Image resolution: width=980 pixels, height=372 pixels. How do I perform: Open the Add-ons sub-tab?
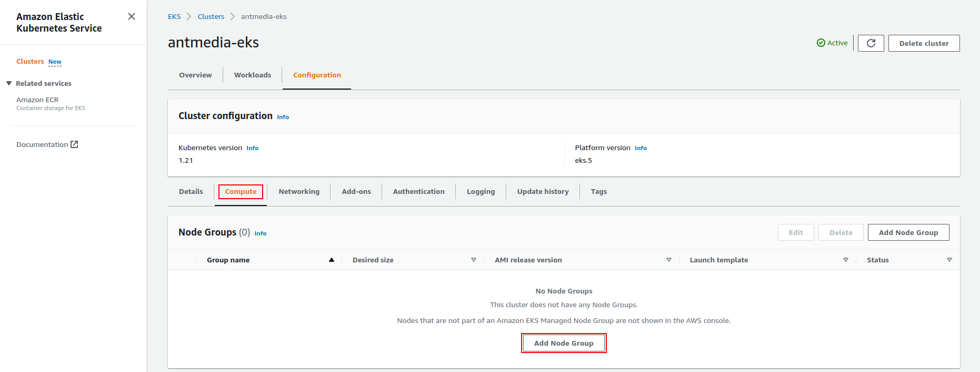coord(356,191)
